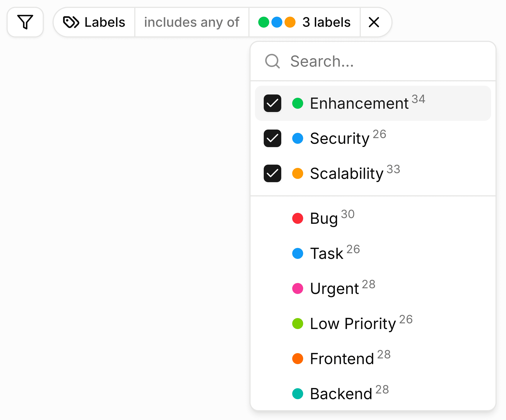Add the Backend label to filter
Image resolution: width=506 pixels, height=420 pixels.
[341, 394]
